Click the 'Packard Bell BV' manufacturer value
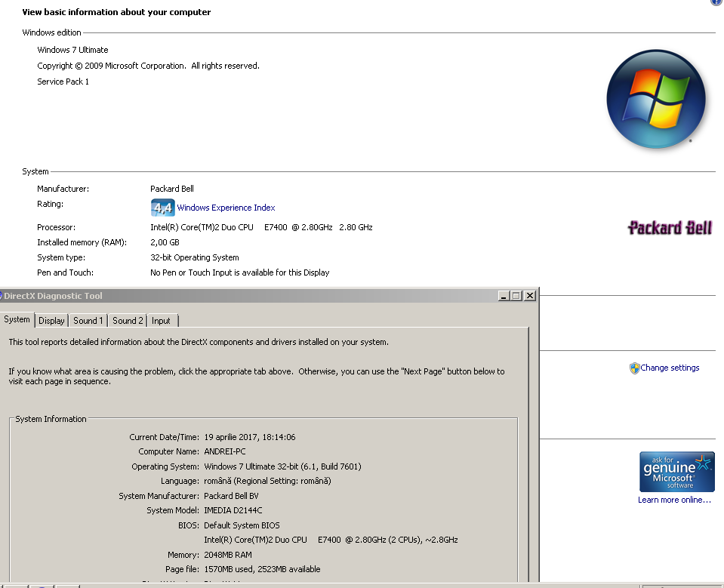Viewport: 724px width, 588px height. pyautogui.click(x=231, y=496)
